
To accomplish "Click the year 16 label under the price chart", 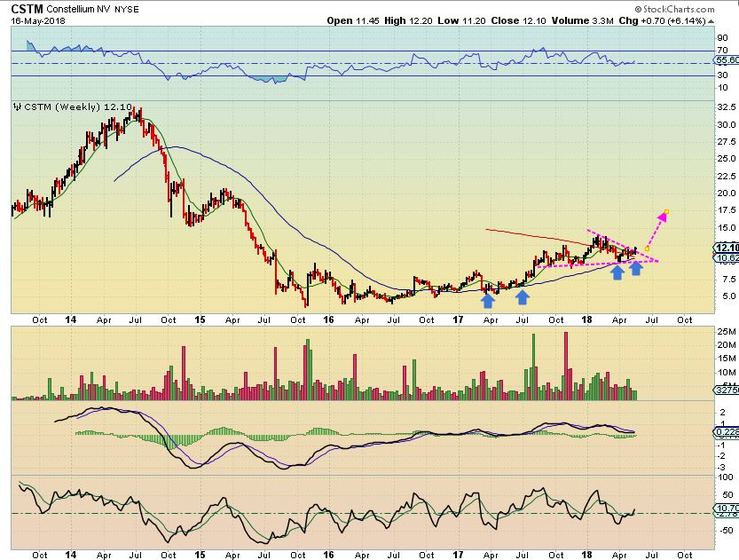I will (328, 319).
